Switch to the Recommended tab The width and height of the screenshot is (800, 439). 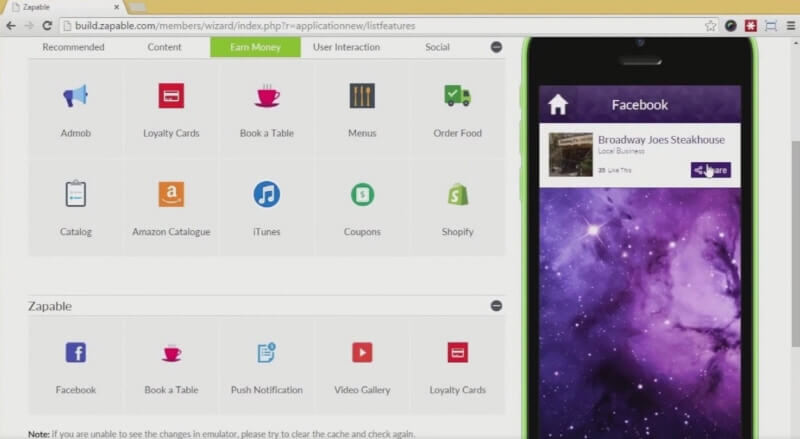coord(73,47)
